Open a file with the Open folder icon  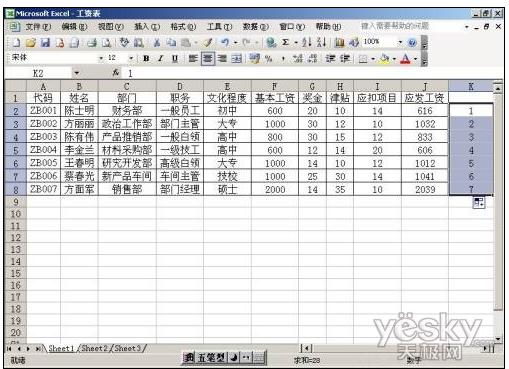click(x=31, y=43)
